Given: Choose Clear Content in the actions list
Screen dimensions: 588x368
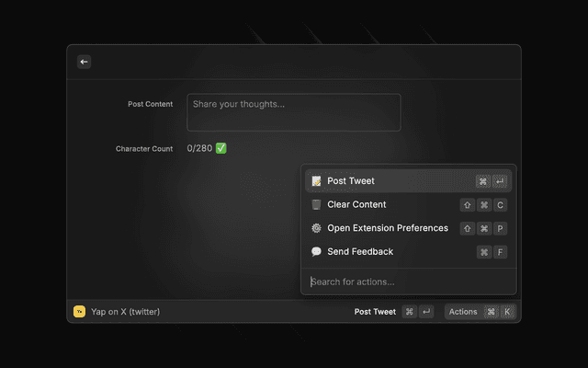Looking at the screenshot, I should [x=356, y=205].
